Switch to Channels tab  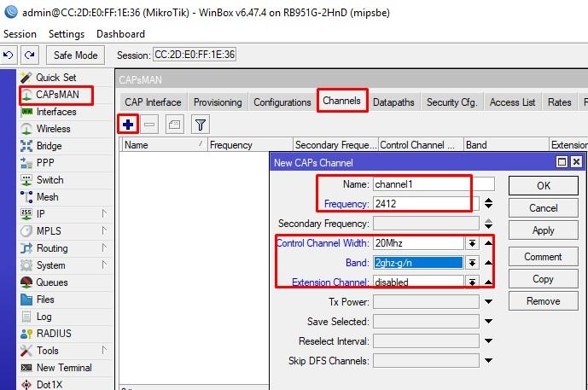click(341, 101)
